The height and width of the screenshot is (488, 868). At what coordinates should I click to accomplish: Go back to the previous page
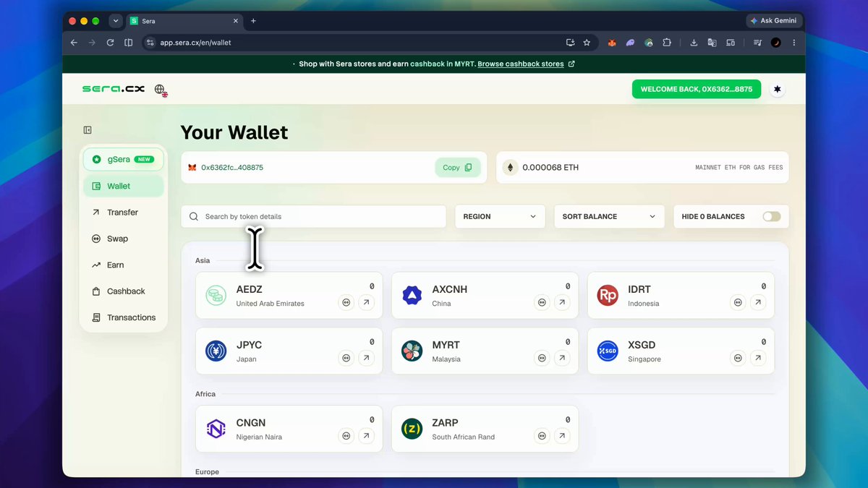(74, 43)
